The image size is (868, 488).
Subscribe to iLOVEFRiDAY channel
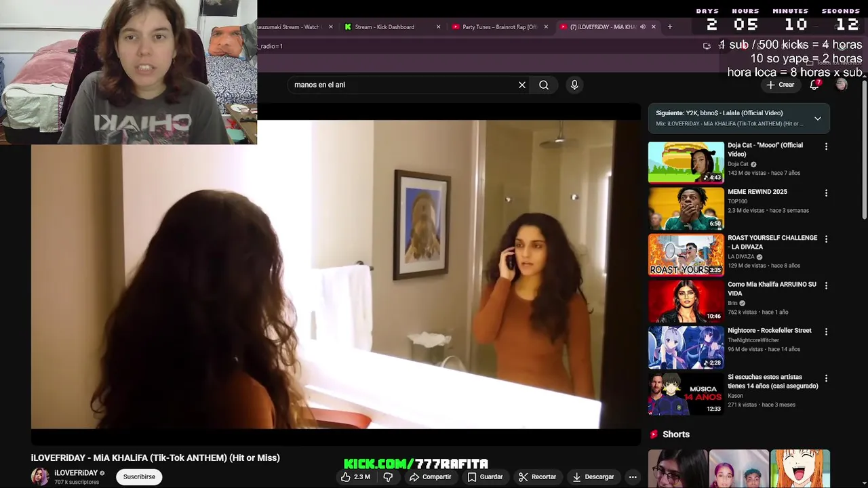point(139,476)
